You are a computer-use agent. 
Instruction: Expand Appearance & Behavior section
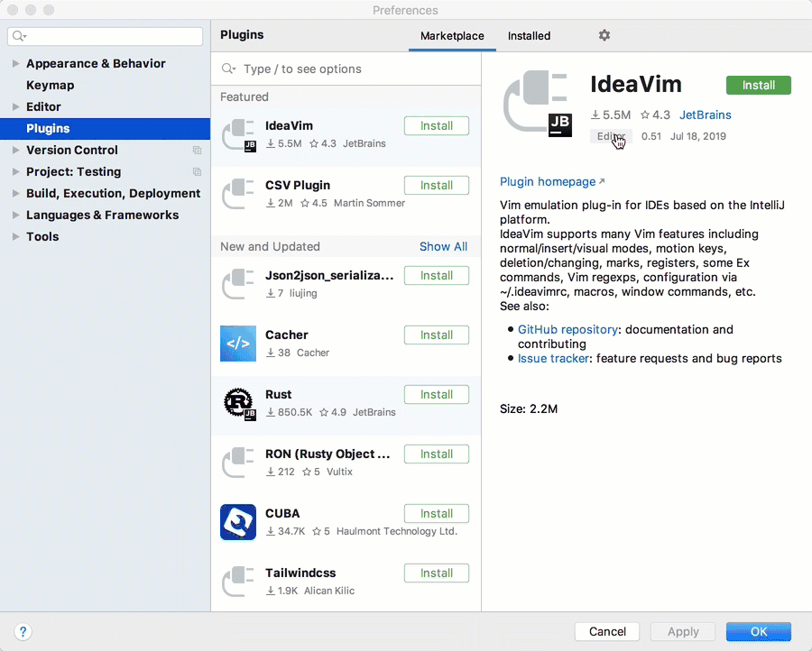(x=15, y=64)
